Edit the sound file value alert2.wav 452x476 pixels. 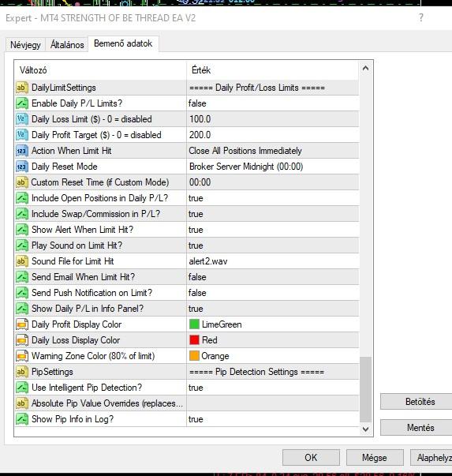pos(273,261)
